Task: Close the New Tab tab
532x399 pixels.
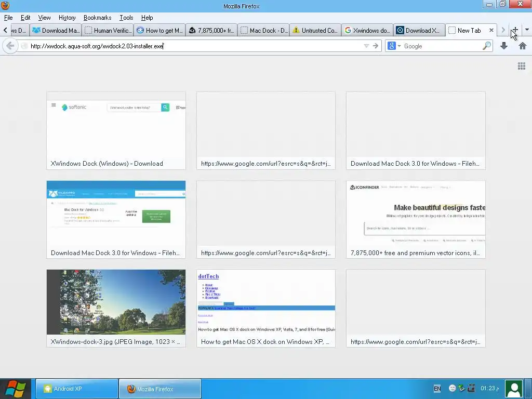Action: pos(491,30)
